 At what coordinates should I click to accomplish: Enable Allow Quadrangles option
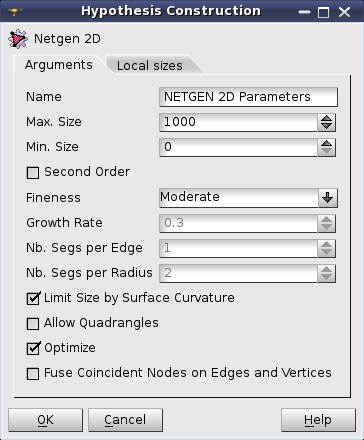33,324
